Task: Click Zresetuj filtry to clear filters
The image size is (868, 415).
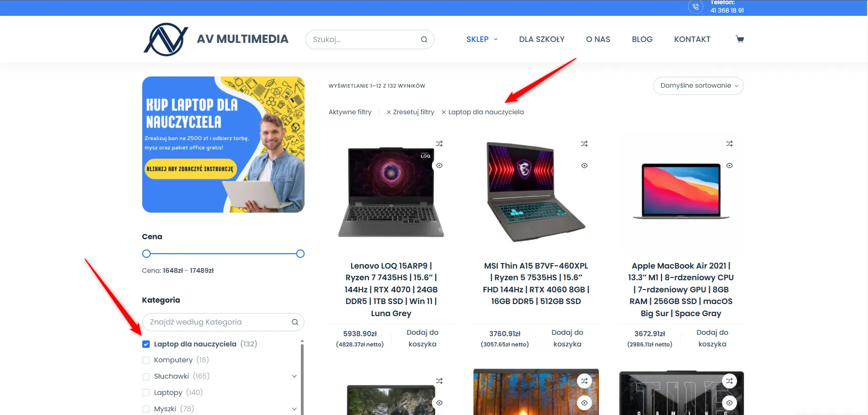Action: tap(410, 112)
